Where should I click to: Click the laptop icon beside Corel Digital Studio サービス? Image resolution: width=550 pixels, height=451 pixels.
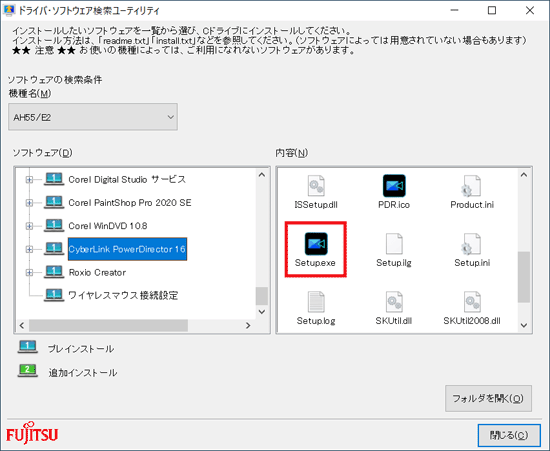point(54,179)
